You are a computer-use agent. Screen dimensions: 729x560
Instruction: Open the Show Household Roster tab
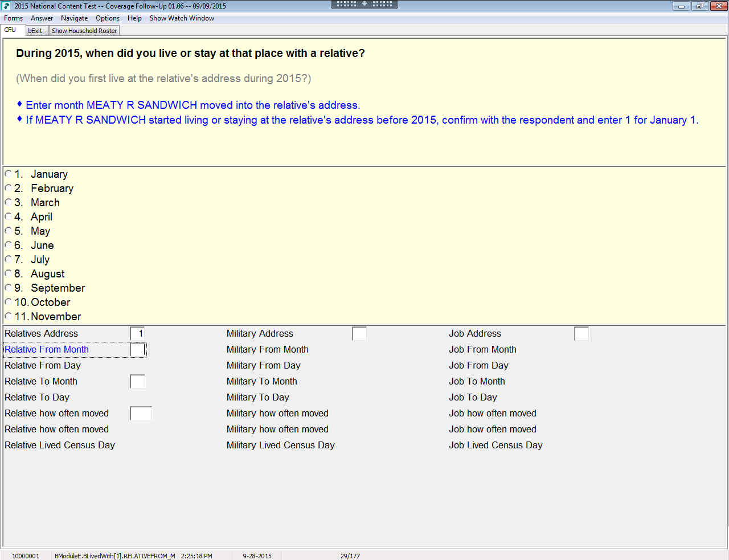point(84,31)
